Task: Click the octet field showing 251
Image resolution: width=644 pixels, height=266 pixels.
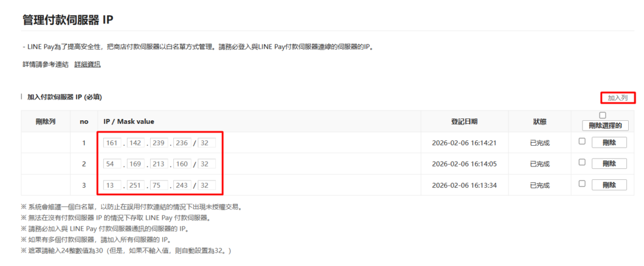Action: pyautogui.click(x=135, y=185)
